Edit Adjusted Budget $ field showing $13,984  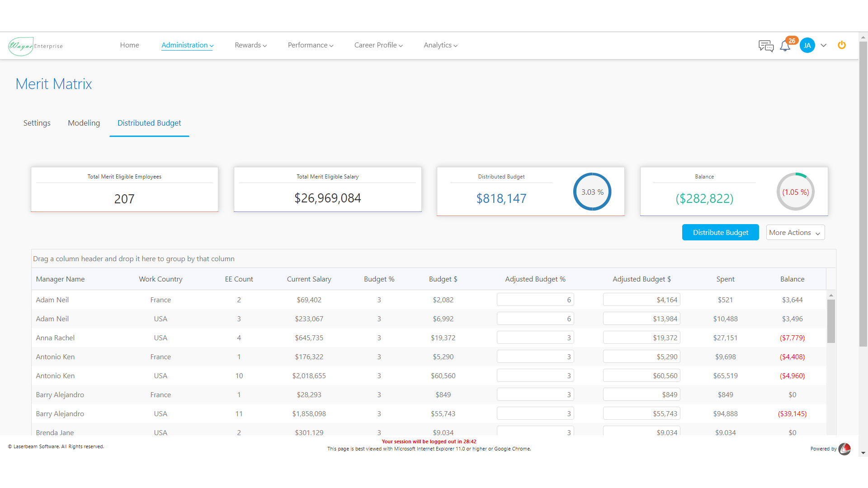point(642,319)
